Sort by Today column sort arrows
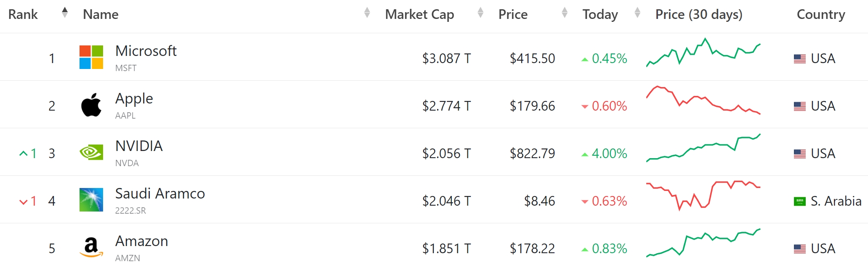The height and width of the screenshot is (270, 868). (x=637, y=13)
